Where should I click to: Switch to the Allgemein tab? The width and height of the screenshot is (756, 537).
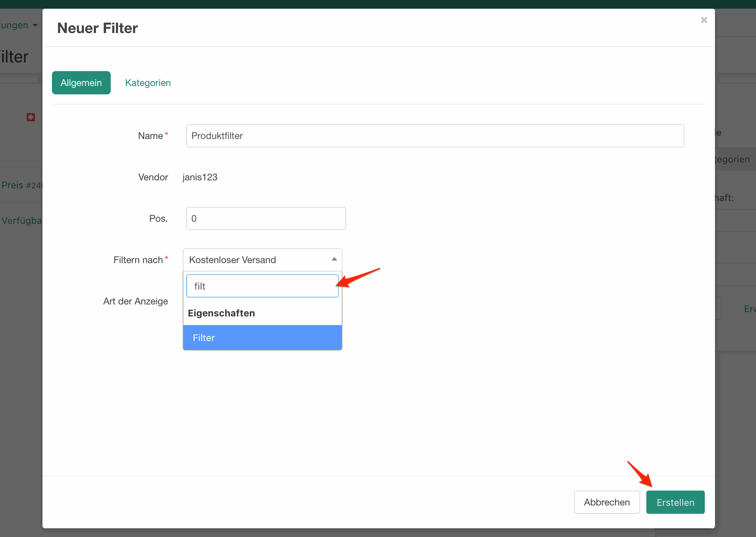pyautogui.click(x=81, y=83)
